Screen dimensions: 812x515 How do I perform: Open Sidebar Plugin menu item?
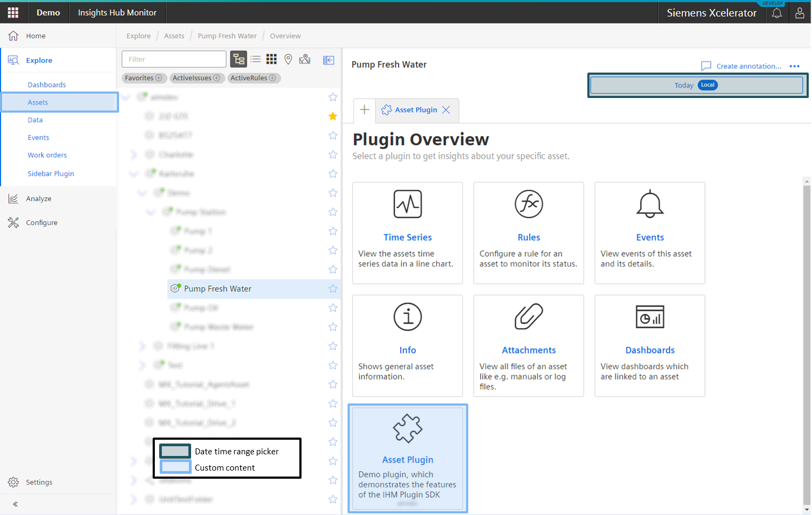click(x=51, y=174)
